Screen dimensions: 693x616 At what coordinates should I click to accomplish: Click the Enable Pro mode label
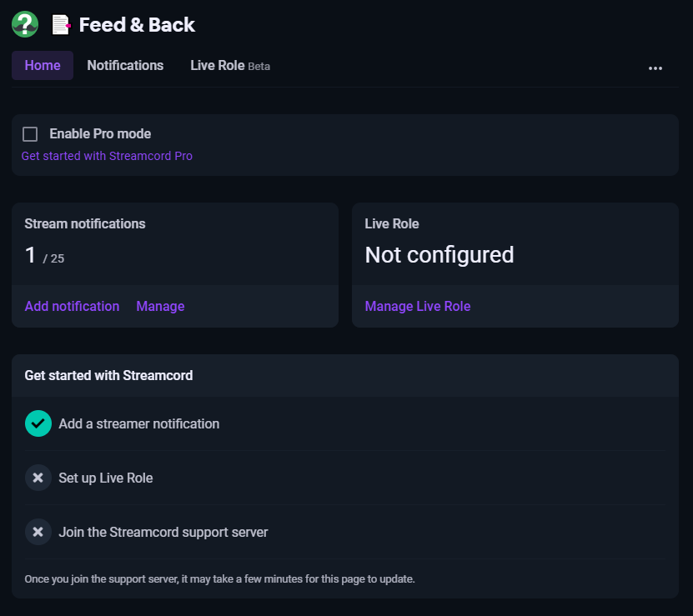100,133
